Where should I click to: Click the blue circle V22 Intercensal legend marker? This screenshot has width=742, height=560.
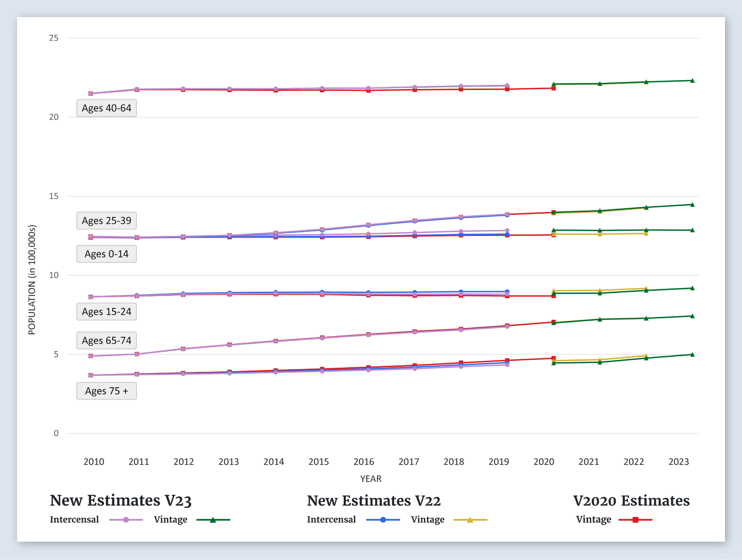point(383,520)
